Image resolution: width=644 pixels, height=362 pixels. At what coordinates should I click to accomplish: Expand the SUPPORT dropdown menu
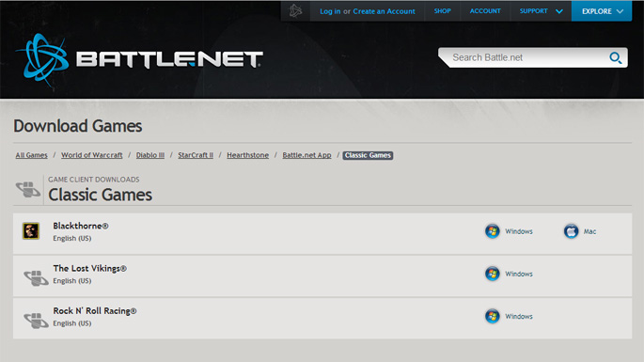[x=541, y=11]
